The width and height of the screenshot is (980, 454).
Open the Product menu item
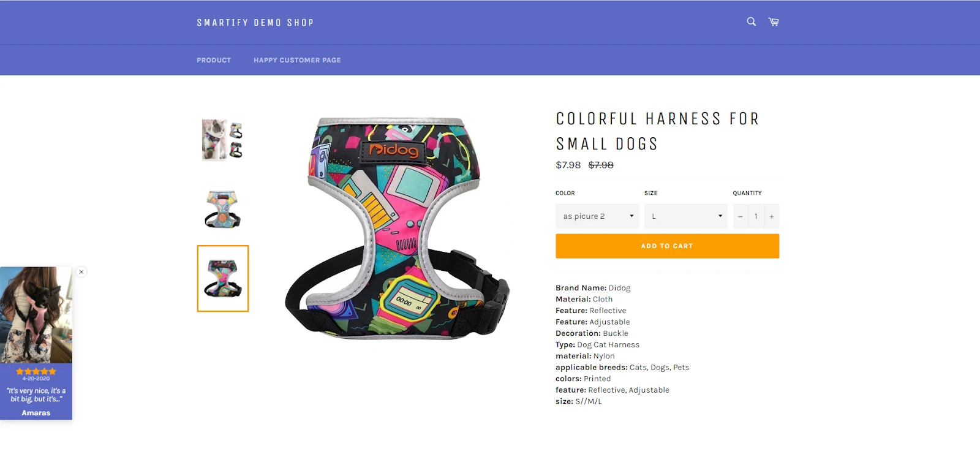pos(214,60)
